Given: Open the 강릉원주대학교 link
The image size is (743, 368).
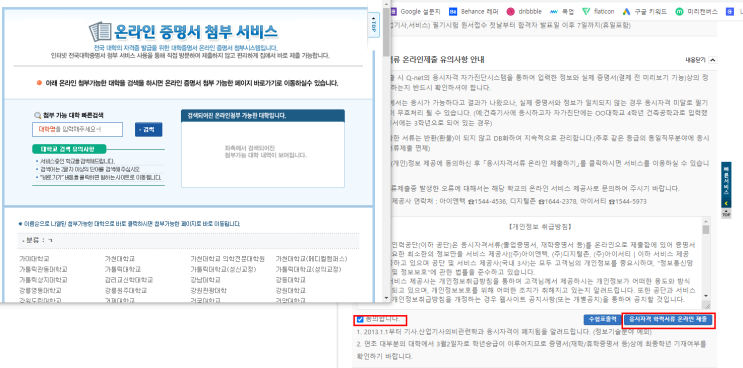Looking at the screenshot, I should [125, 290].
